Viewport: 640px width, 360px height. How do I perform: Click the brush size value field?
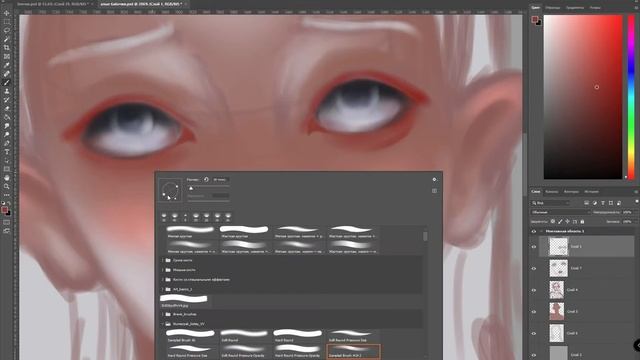coord(221,180)
